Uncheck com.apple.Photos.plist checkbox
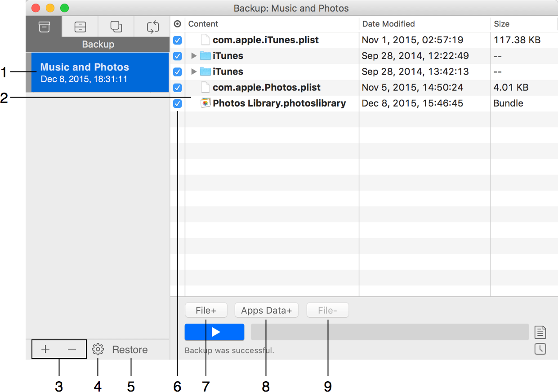This screenshot has height=392, width=558. coord(178,88)
